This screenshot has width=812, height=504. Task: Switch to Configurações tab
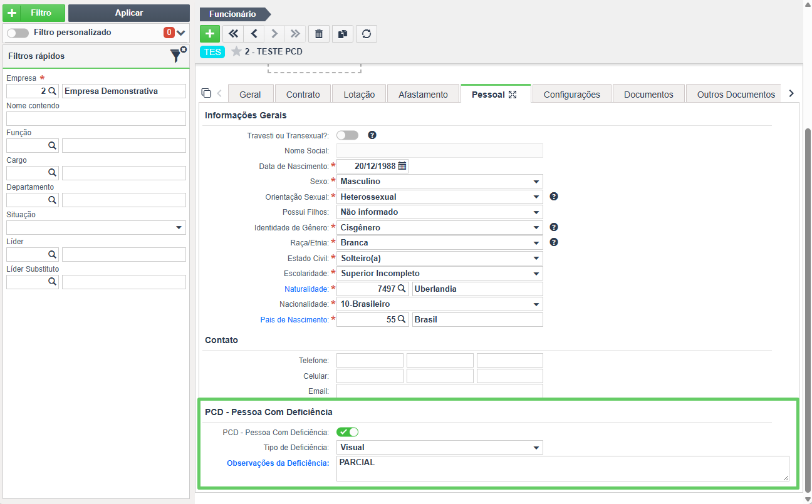[572, 94]
